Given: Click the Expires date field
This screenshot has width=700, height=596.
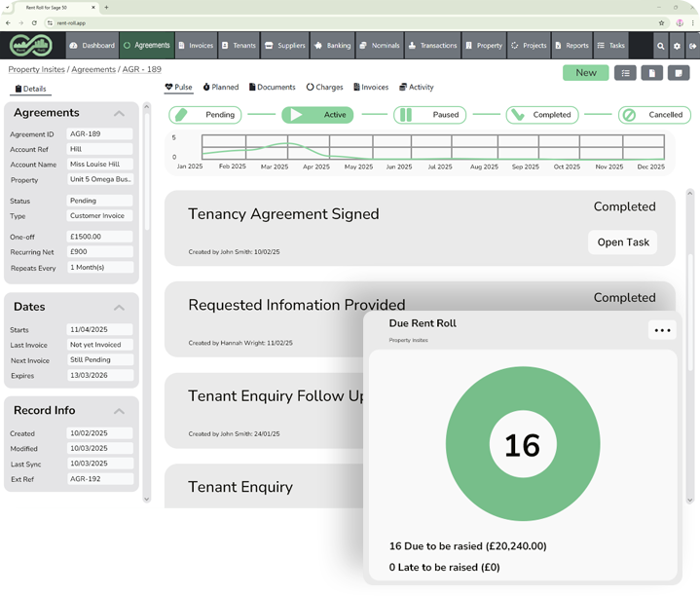Looking at the screenshot, I should pos(99,376).
